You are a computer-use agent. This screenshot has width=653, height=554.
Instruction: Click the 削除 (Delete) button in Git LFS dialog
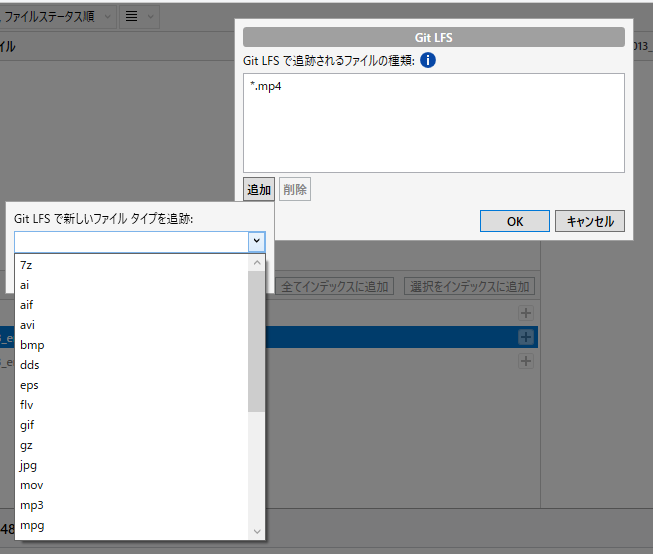coord(295,190)
